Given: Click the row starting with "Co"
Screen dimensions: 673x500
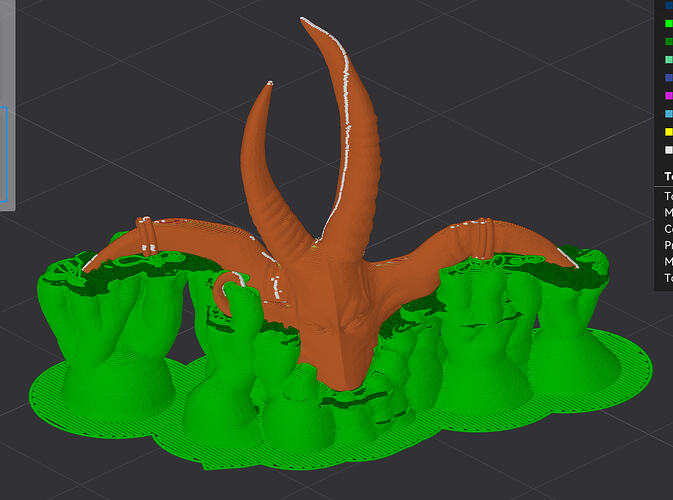Looking at the screenshot, I should (x=664, y=229).
